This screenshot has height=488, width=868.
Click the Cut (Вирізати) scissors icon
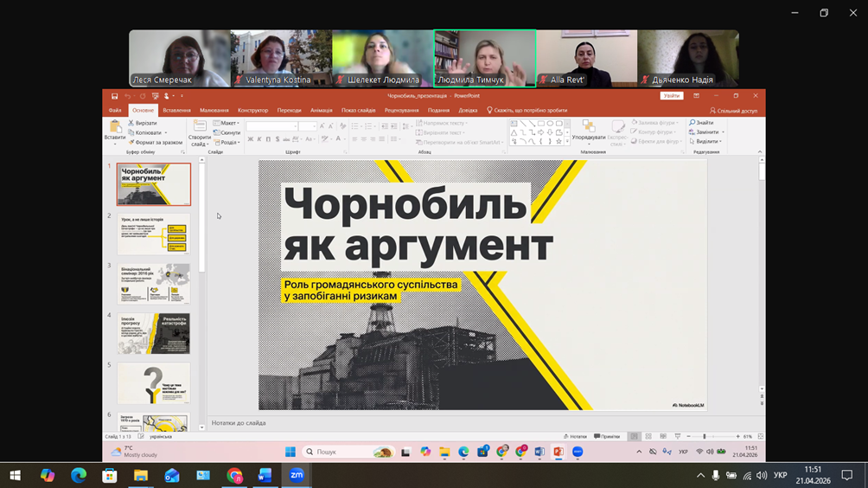point(131,123)
